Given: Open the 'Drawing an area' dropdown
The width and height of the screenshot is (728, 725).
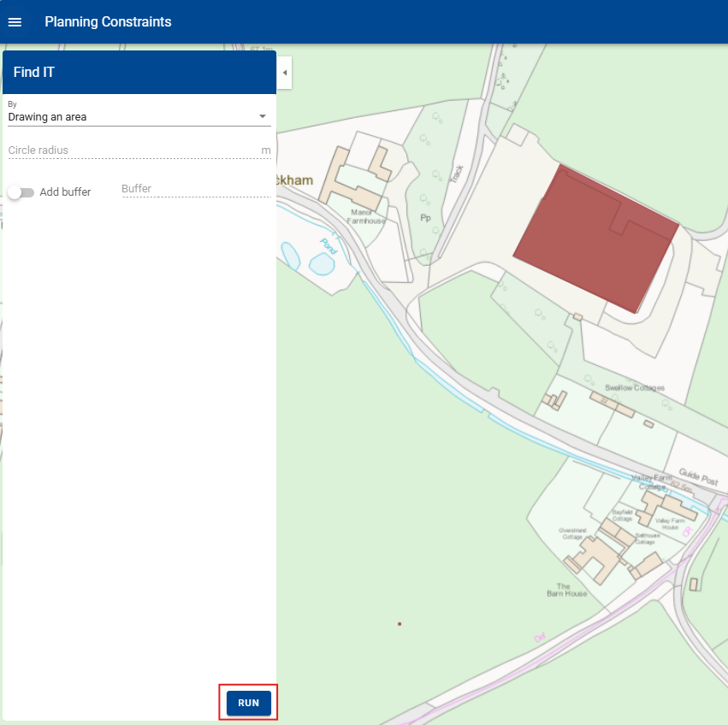Looking at the screenshot, I should pyautogui.click(x=137, y=116).
